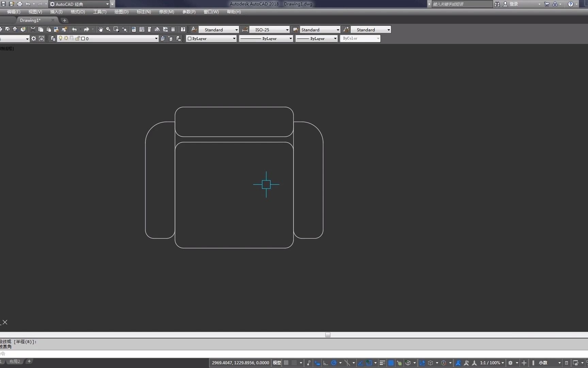Click the Copy clipboard icon

pyautogui.click(x=41, y=29)
